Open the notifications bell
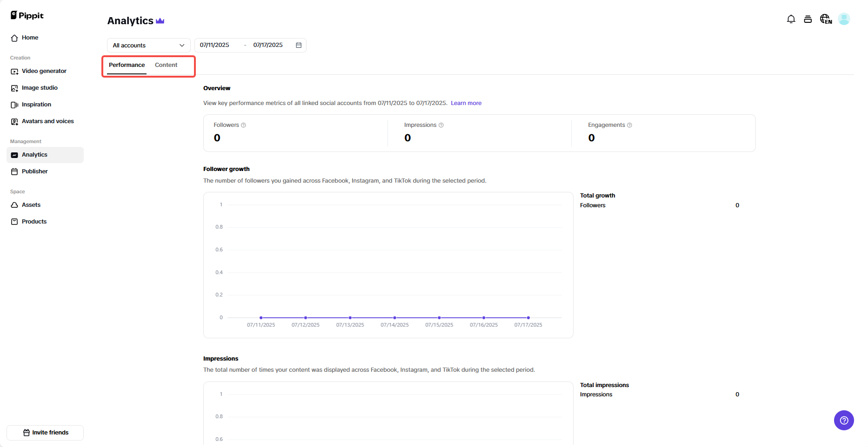This screenshot has height=447, width=868. (791, 19)
